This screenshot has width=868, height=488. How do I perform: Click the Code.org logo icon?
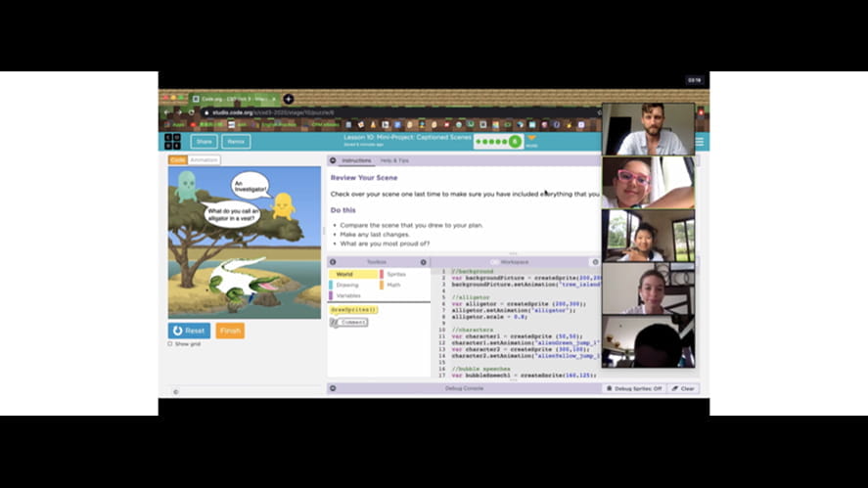pos(171,142)
